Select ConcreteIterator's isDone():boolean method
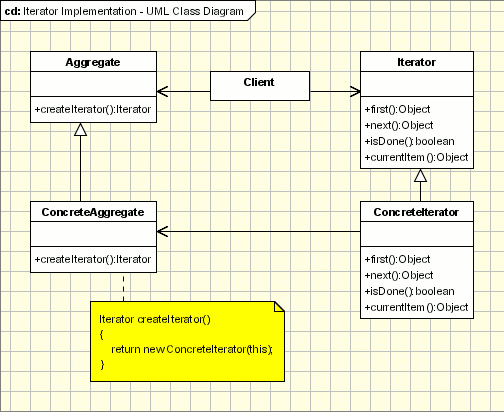The height and width of the screenshot is (412, 504). (x=410, y=291)
